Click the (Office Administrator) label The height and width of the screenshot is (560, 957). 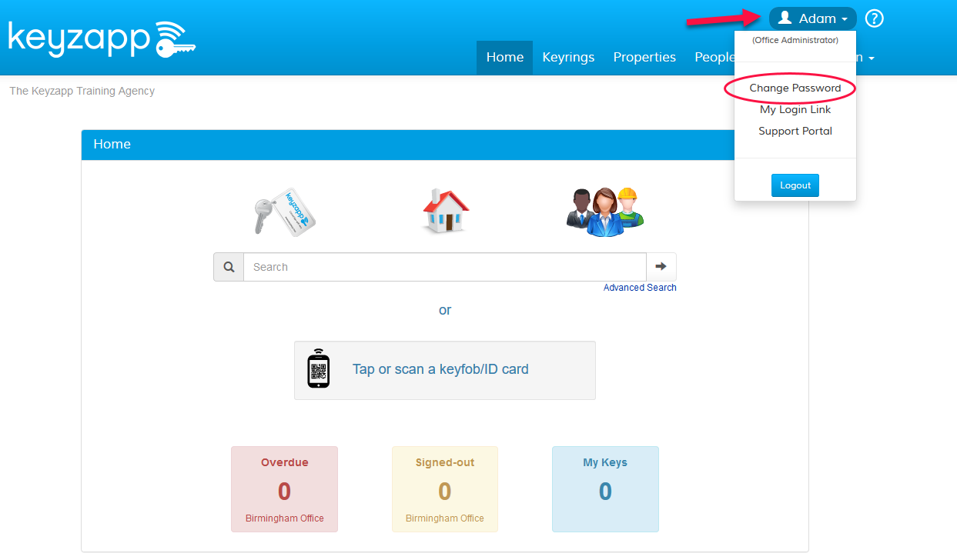[x=795, y=40]
